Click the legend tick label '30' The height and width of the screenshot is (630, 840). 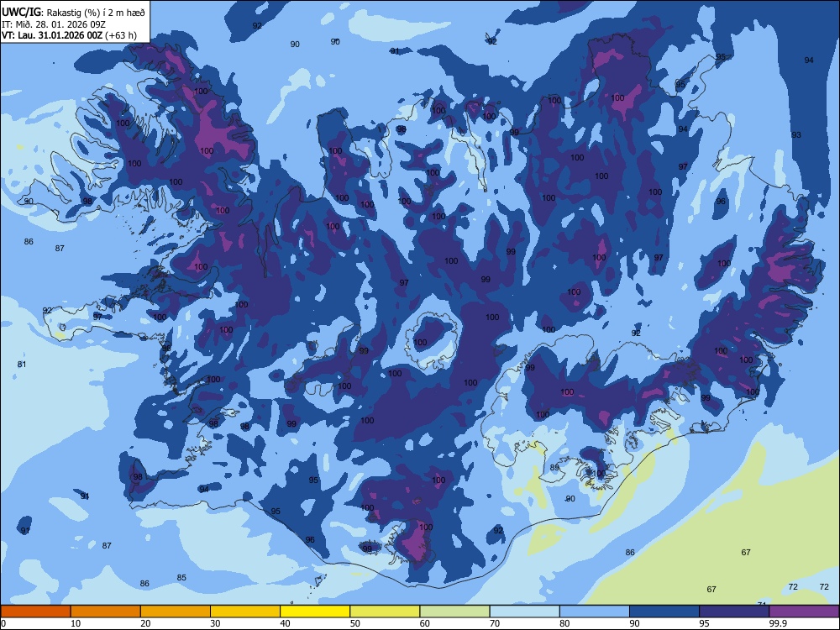pos(215,623)
